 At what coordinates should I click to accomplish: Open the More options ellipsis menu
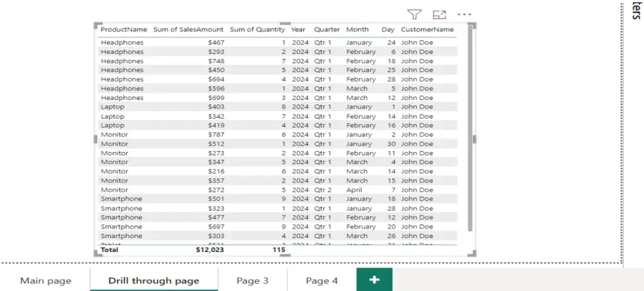(x=464, y=15)
